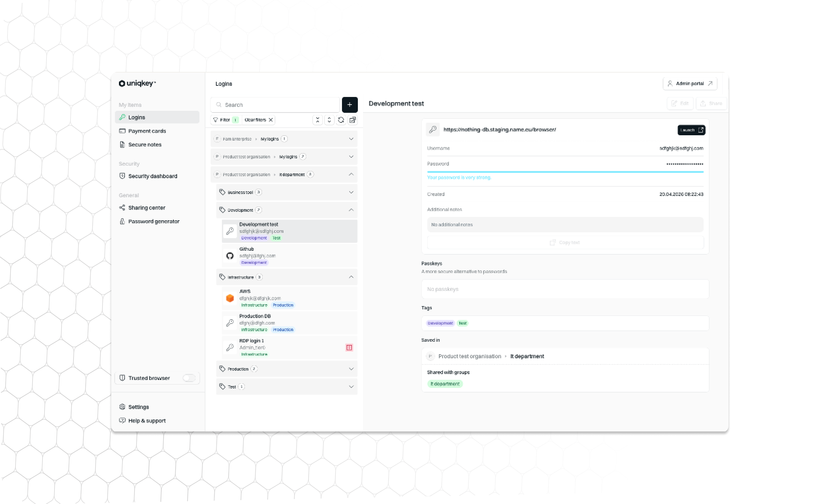Open the Filter options
Image resolution: width=821 pixels, height=504 pixels.
click(226, 120)
